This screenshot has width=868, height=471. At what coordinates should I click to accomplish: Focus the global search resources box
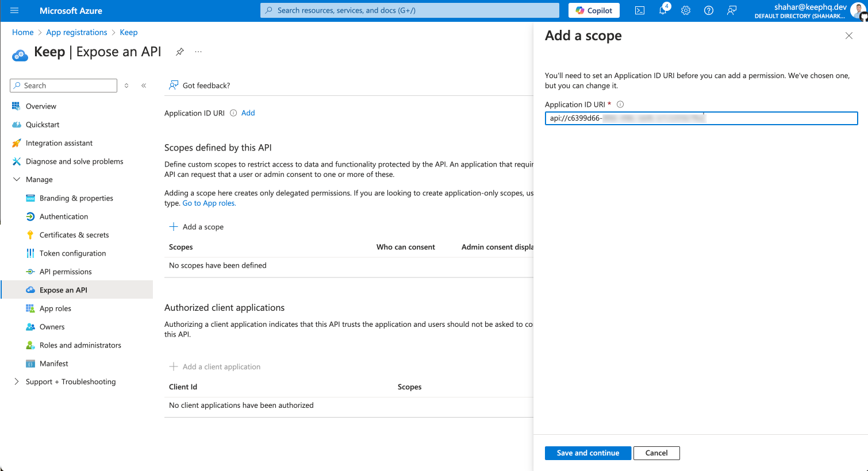410,10
